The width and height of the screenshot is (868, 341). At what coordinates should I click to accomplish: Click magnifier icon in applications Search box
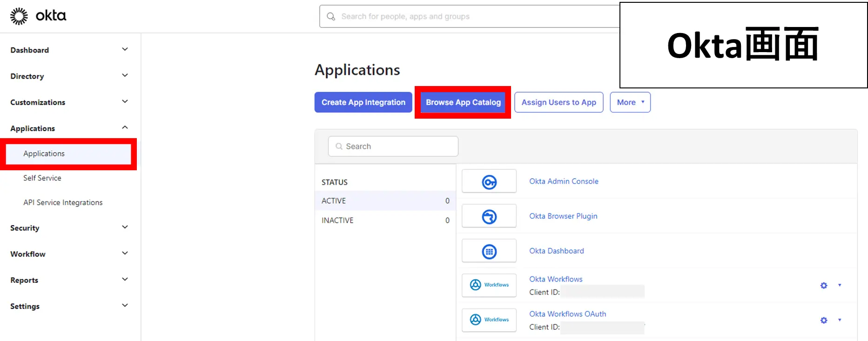(339, 146)
